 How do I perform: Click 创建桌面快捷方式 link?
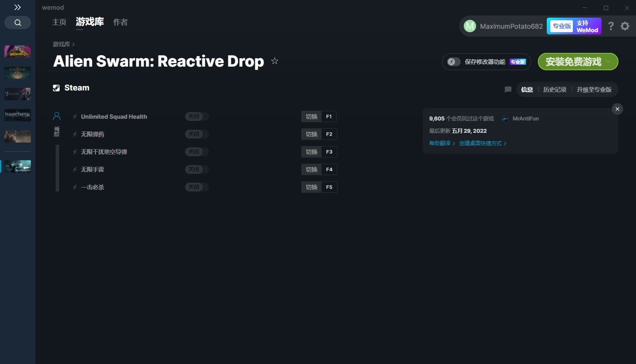tap(483, 143)
